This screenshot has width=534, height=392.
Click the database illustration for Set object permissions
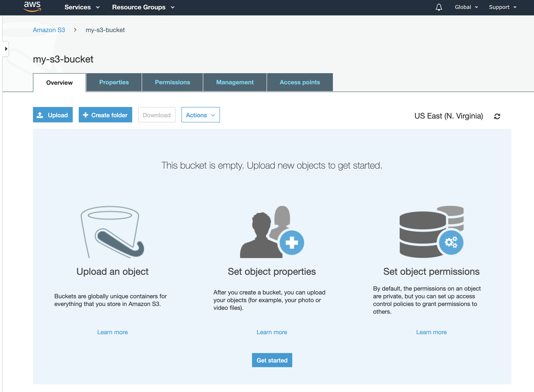[431, 232]
